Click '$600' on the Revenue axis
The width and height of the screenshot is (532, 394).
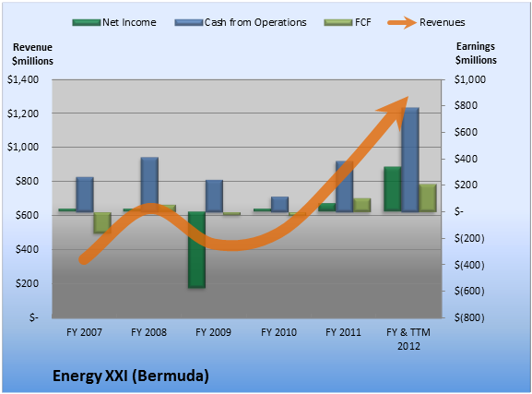(27, 215)
